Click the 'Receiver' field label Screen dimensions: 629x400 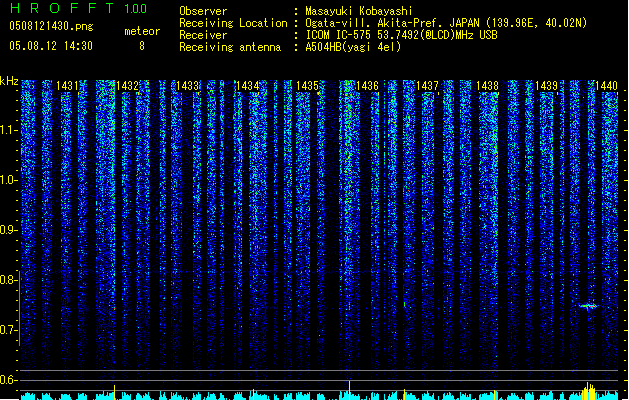[203, 35]
